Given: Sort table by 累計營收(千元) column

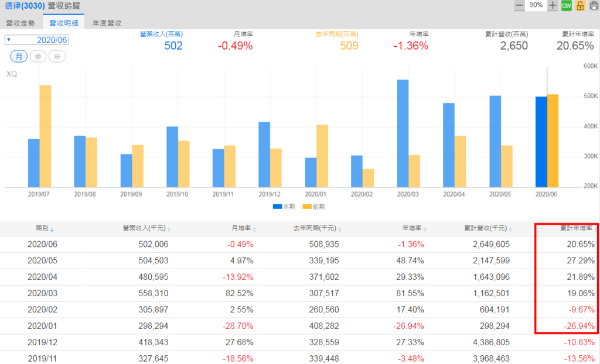Looking at the screenshot, I should (488, 228).
